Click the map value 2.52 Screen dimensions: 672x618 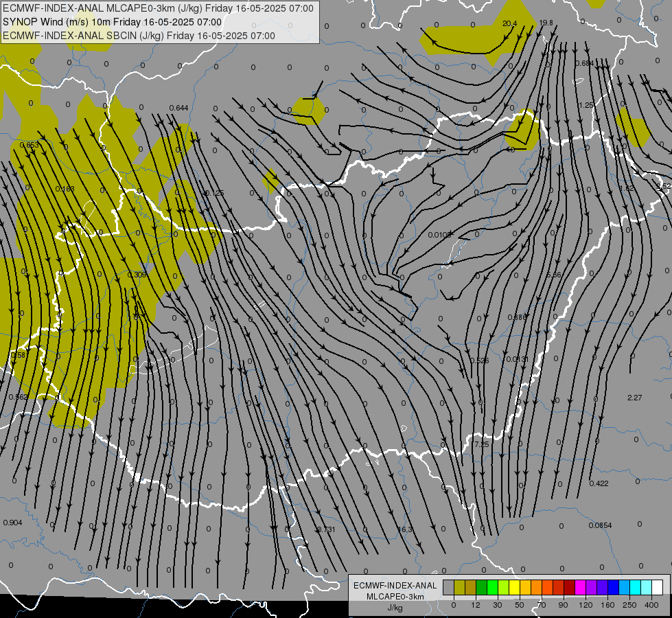[x=664, y=186]
